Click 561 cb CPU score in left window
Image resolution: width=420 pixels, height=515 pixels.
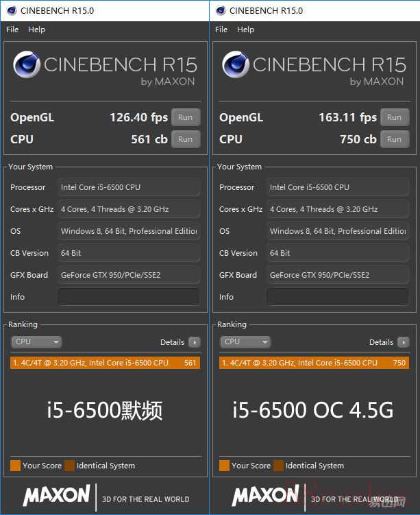click(x=149, y=139)
